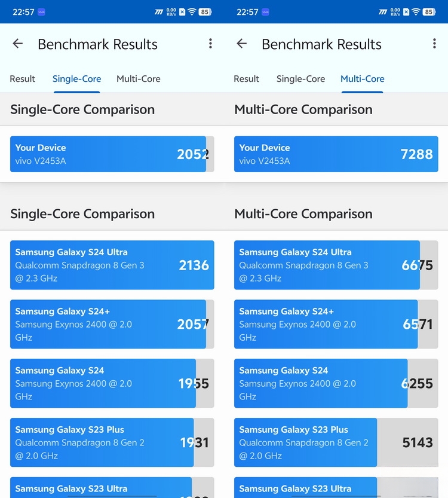This screenshot has height=498, width=448.
Task: Select Galaxy S24 Ultra multi-core entry scoring 6675
Action: [x=336, y=265]
